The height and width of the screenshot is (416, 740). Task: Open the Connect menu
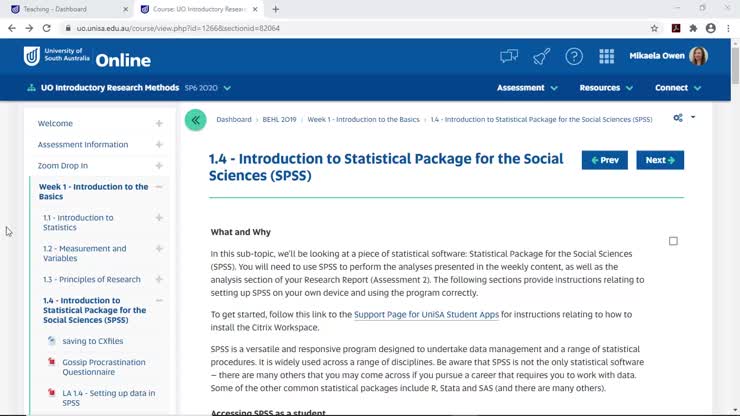click(678, 88)
